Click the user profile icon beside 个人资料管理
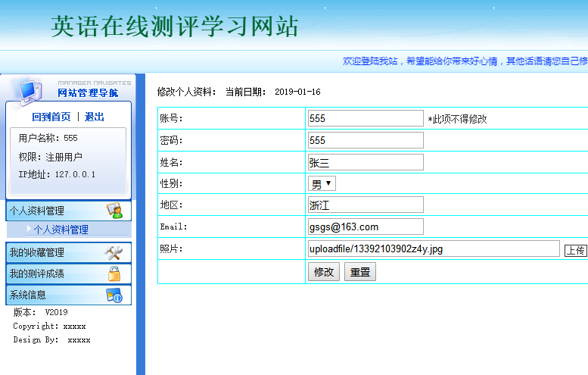The width and height of the screenshot is (588, 375). tap(114, 211)
